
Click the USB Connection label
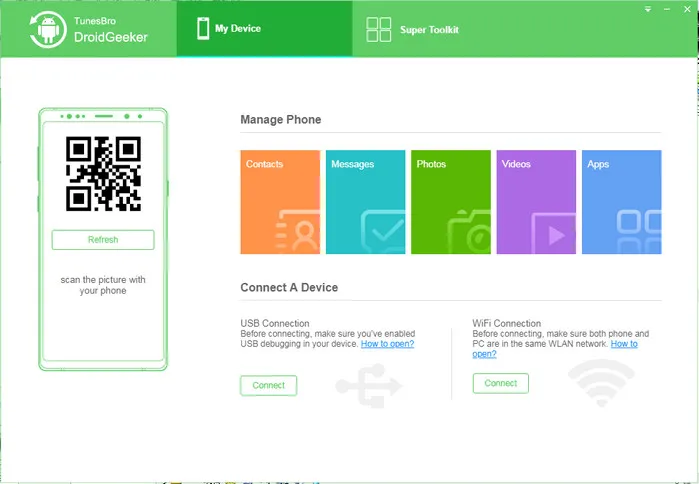(275, 324)
